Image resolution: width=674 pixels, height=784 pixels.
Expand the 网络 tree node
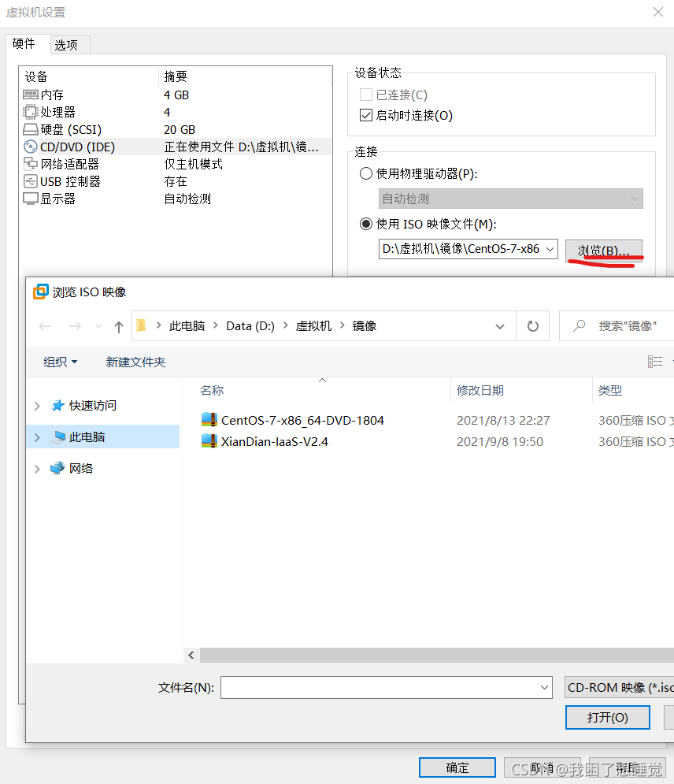click(37, 469)
